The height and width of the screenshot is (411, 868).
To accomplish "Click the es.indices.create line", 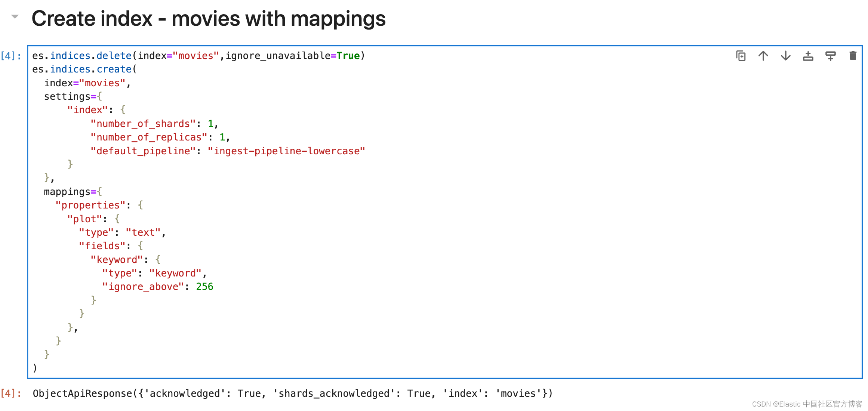I will coord(84,69).
